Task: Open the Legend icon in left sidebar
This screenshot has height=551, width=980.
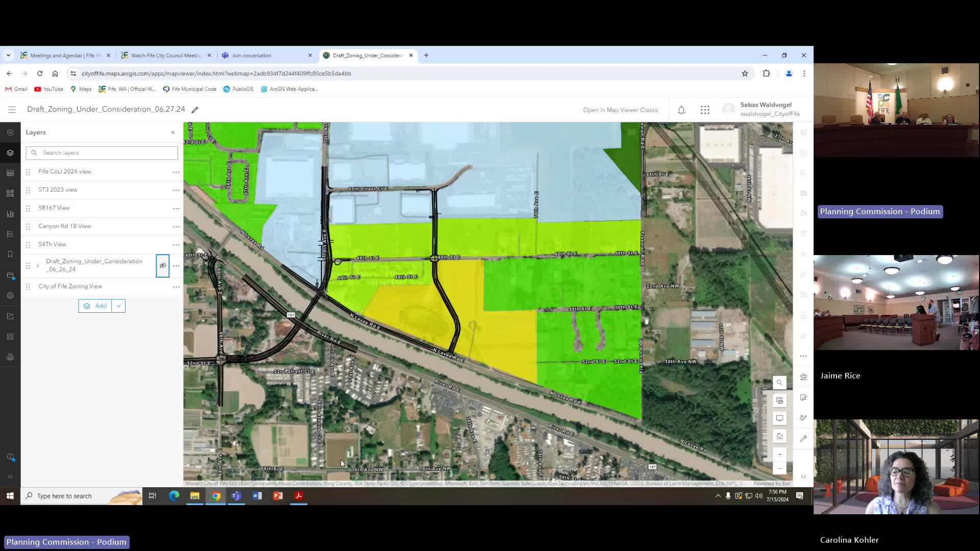Action: pos(10,234)
